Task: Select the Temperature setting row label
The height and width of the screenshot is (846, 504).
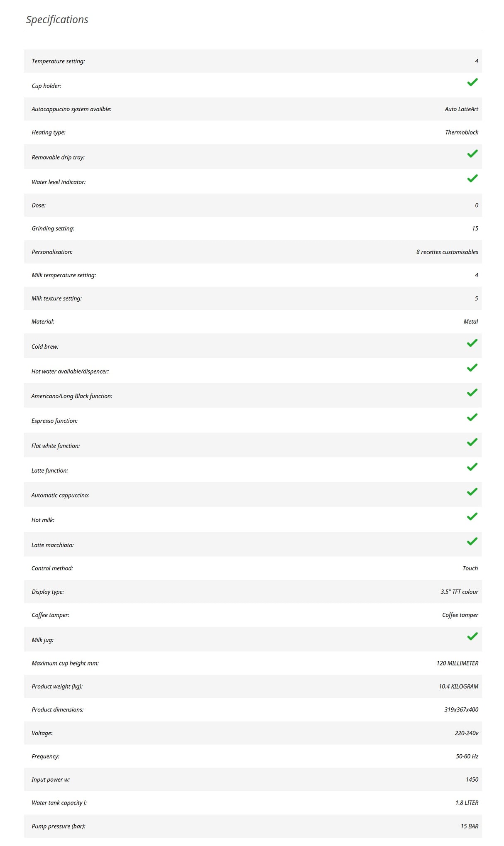Action: tap(58, 61)
